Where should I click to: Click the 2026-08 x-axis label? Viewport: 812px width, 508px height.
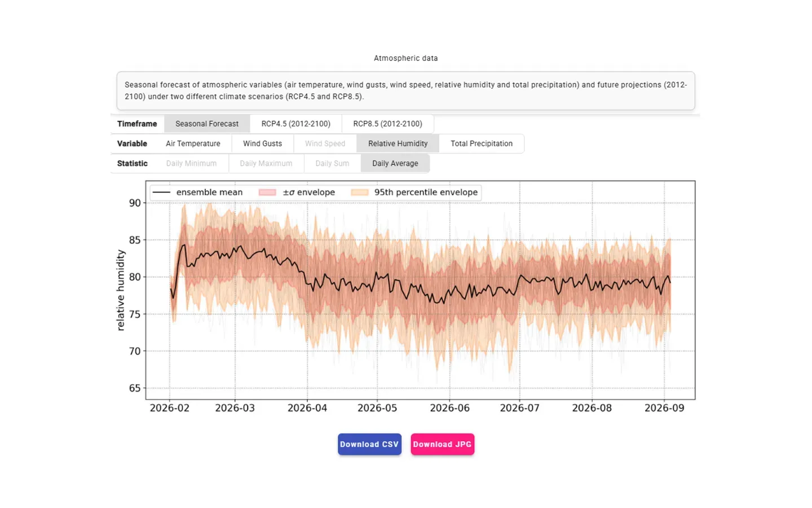[592, 408]
